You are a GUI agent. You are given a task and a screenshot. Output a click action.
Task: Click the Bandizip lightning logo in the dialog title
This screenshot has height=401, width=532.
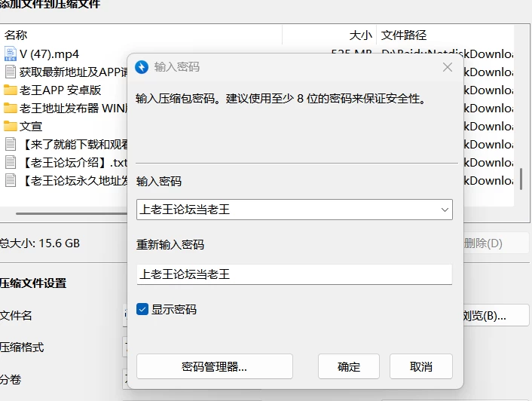click(x=142, y=67)
